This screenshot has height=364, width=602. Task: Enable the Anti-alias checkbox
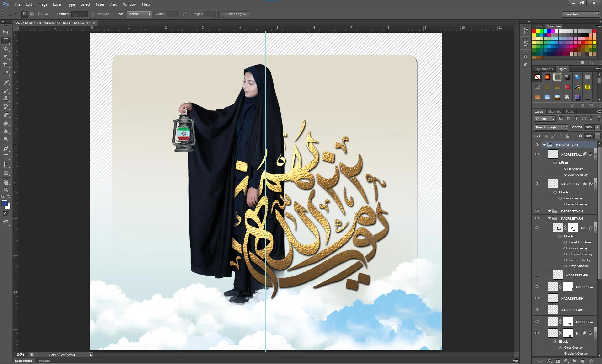click(93, 14)
